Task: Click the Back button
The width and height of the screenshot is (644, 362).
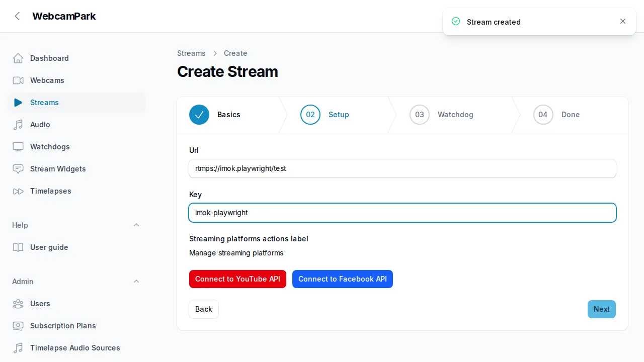Action: tap(204, 309)
